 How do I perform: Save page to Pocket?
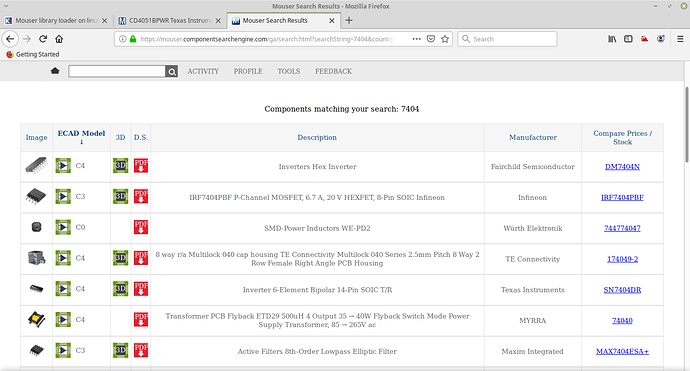(x=431, y=39)
